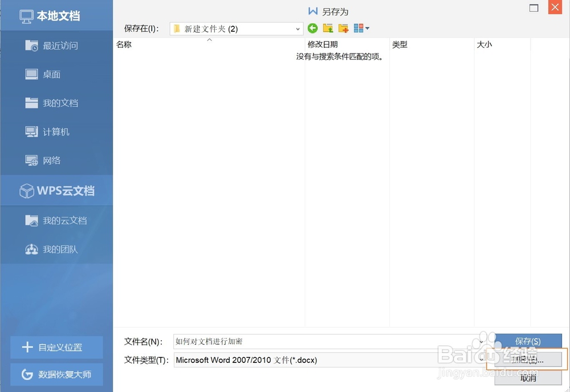Expand the 保存在 folder dropdown
570x392 pixels.
click(x=298, y=29)
